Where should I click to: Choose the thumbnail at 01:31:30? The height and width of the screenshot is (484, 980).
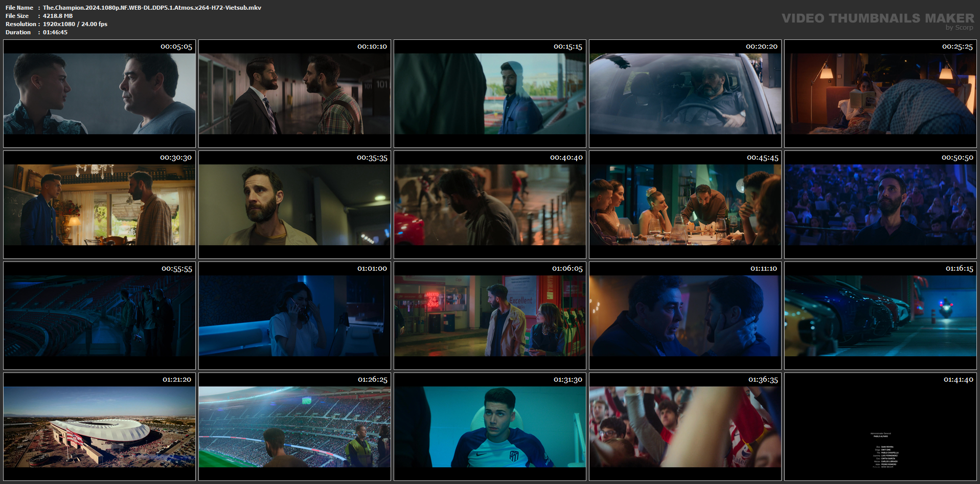(490, 427)
